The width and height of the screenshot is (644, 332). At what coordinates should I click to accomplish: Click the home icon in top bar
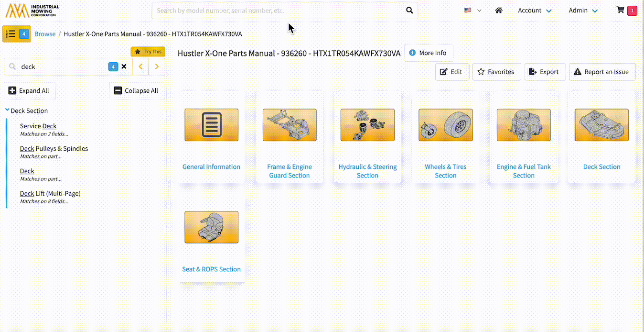499,10
